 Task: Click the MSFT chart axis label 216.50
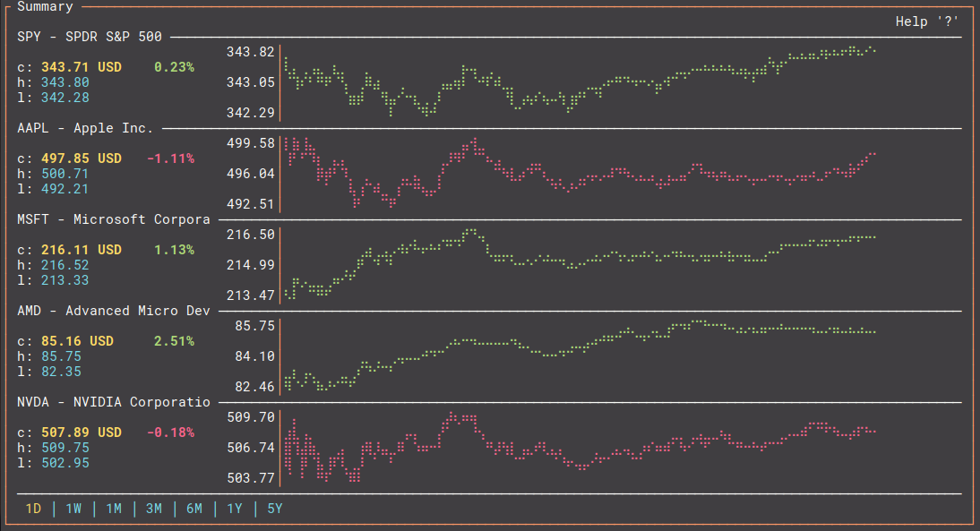click(x=251, y=235)
